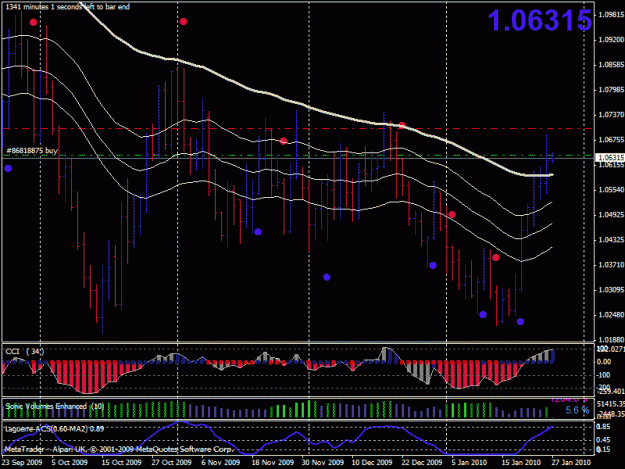Select the red dash-dot horizontal level line
Screen dimensions: 625x469
tap(298, 128)
